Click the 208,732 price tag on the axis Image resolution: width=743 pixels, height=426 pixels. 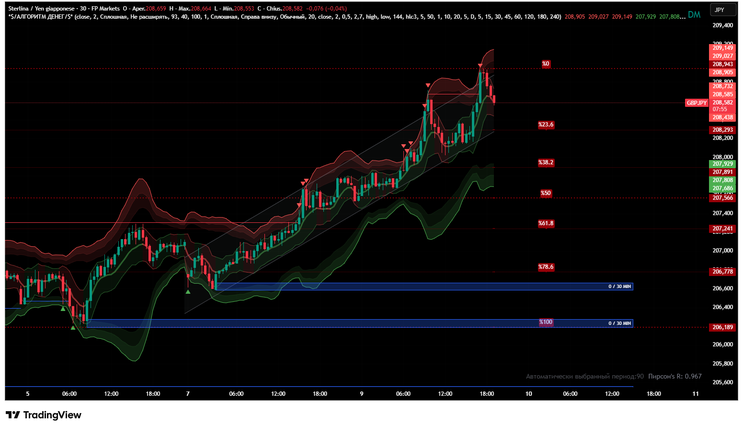tap(722, 86)
